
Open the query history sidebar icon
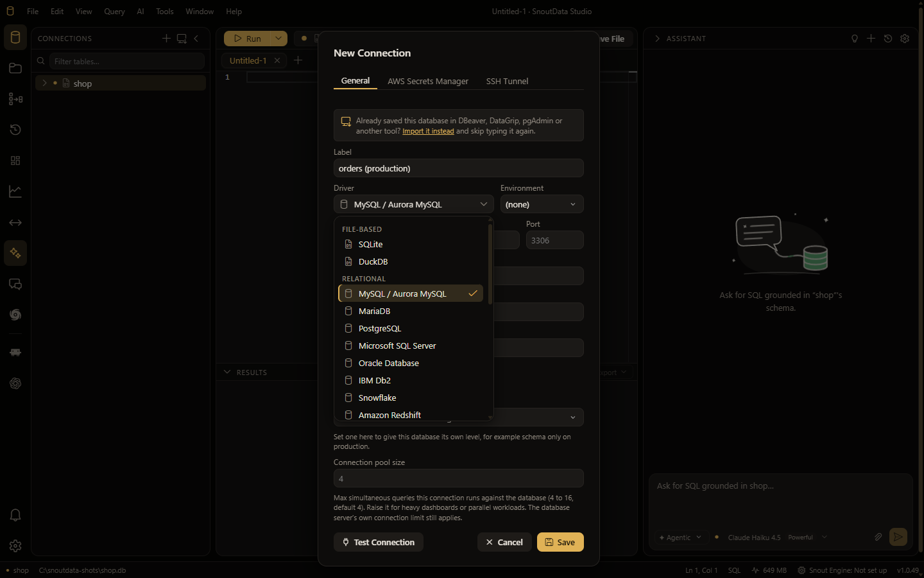(15, 130)
